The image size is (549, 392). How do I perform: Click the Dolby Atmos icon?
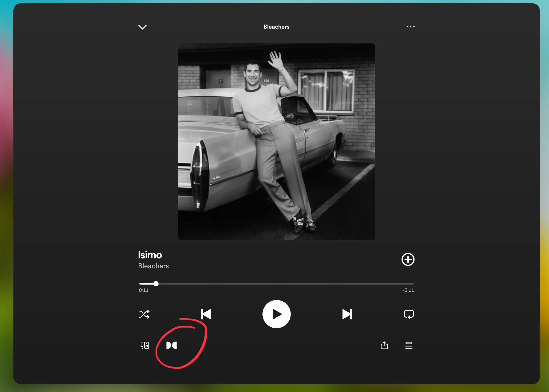coord(172,345)
